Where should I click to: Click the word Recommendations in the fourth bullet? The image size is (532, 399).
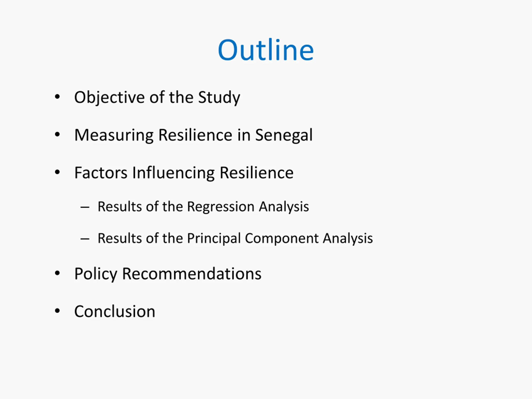pos(192,274)
